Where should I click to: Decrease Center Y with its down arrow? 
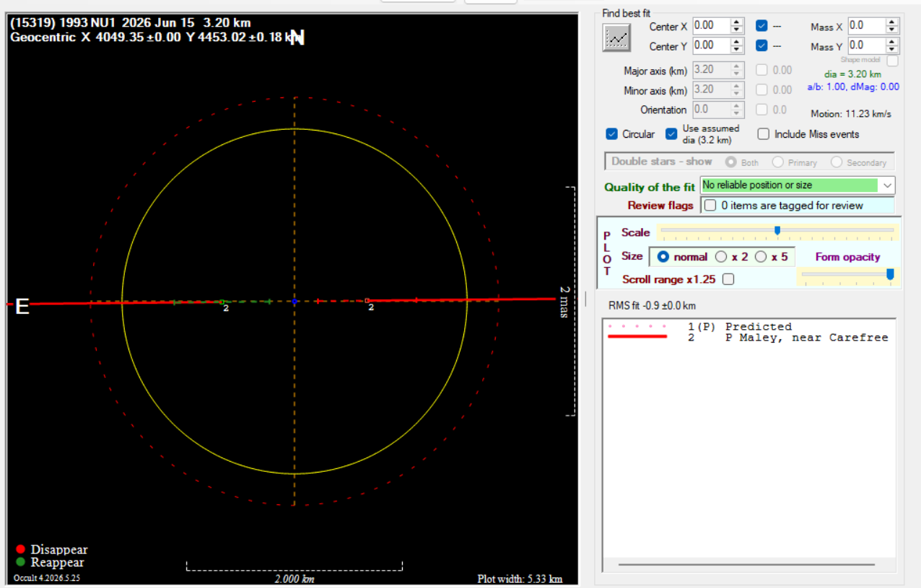736,50
